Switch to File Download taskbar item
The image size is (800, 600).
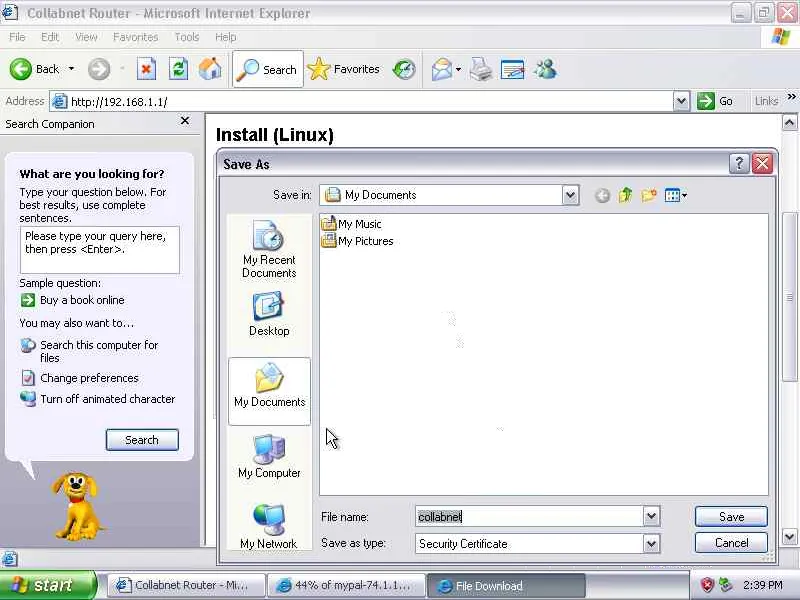(506, 586)
